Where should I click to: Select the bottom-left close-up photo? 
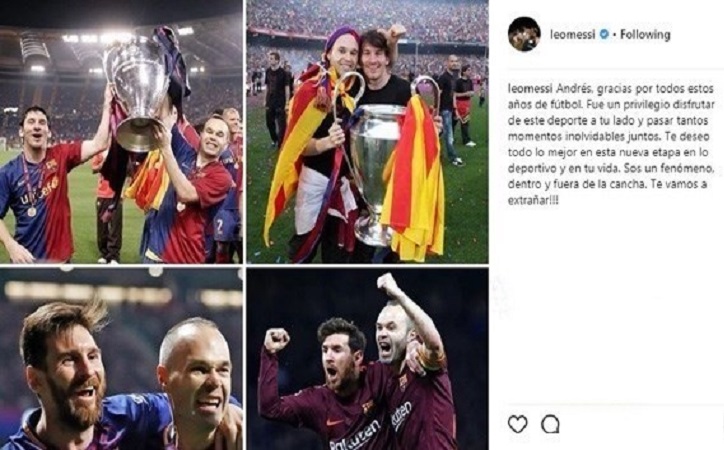point(121,359)
